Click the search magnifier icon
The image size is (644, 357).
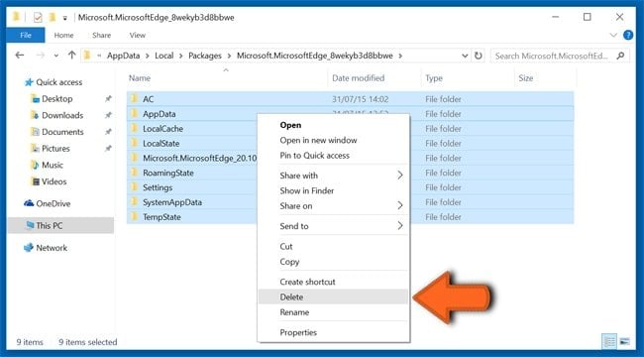click(x=620, y=56)
